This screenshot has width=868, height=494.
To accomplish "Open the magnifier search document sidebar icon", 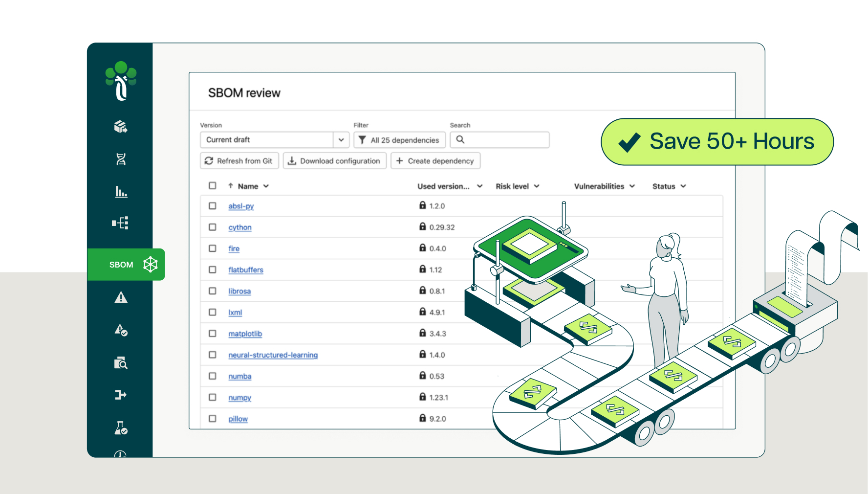I will 121,363.
